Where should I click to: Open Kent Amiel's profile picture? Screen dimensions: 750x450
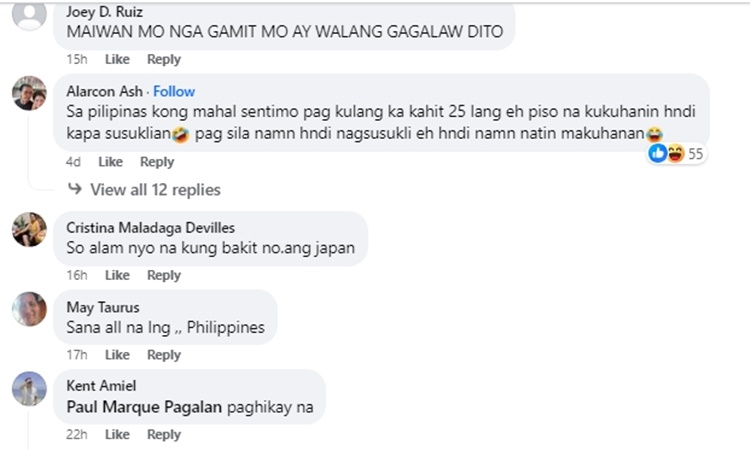coord(29,389)
